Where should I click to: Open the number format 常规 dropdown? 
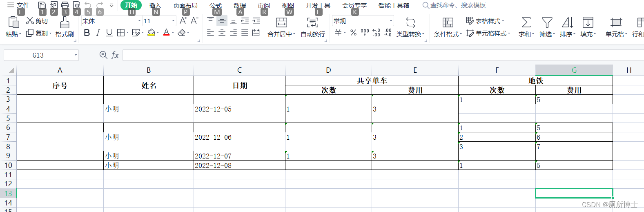pos(391,21)
